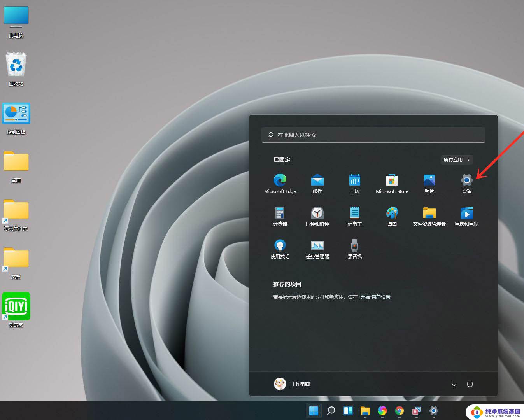Open 电影和电视 movies app
Image resolution: width=524 pixels, height=420 pixels.
[x=467, y=216]
